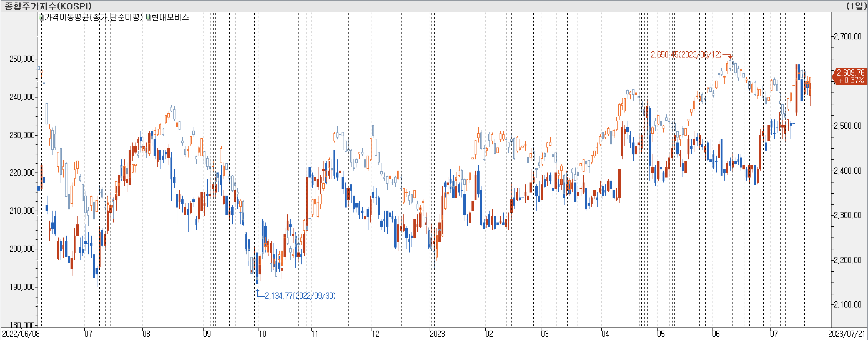Click the 가격이동평균 legend indicator box
Viewport: 868px width, 340px height.
[41, 17]
